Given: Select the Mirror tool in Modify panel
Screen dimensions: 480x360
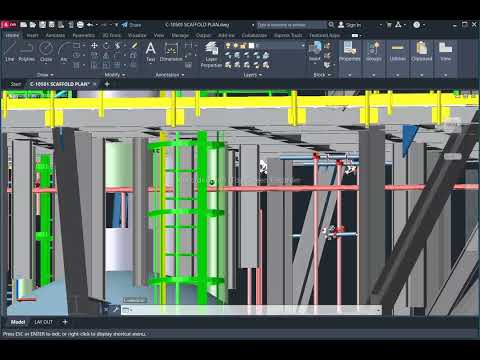Looking at the screenshot, I should [x=106, y=55].
